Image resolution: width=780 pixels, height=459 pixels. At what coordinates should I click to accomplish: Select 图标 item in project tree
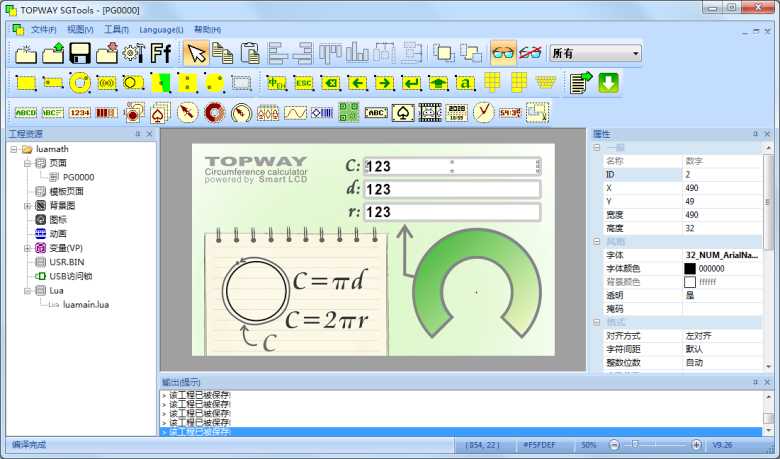(58, 219)
